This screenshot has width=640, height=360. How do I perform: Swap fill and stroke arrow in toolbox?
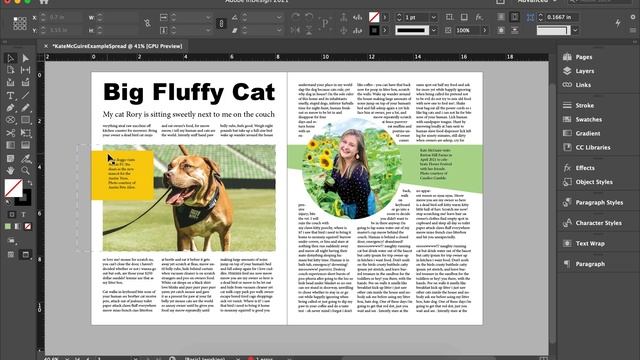click(x=29, y=183)
